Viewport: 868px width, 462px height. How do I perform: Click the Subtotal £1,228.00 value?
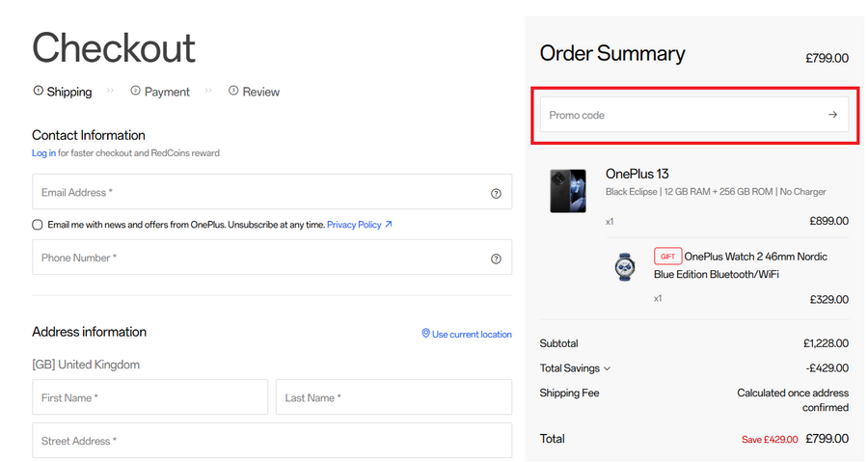[x=826, y=343]
